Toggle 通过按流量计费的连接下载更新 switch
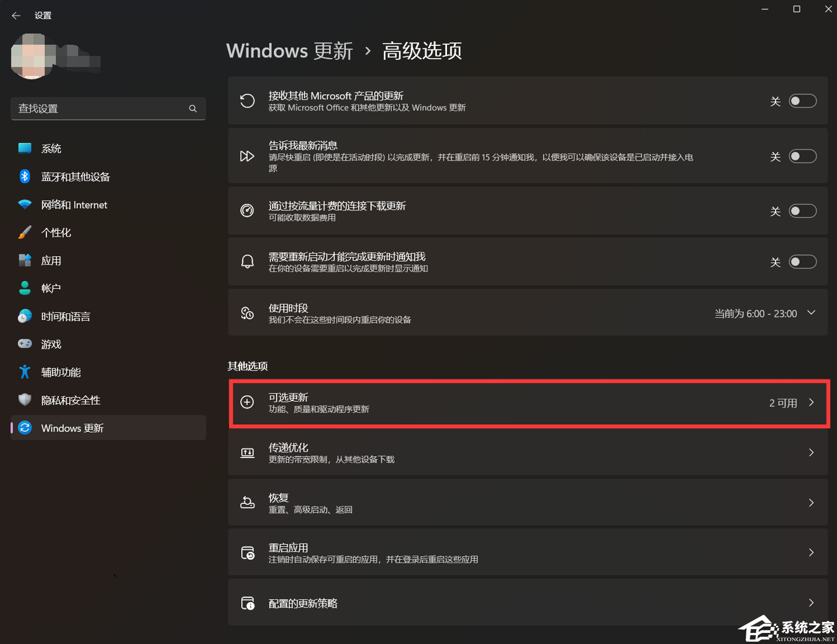The width and height of the screenshot is (837, 644). (x=803, y=211)
